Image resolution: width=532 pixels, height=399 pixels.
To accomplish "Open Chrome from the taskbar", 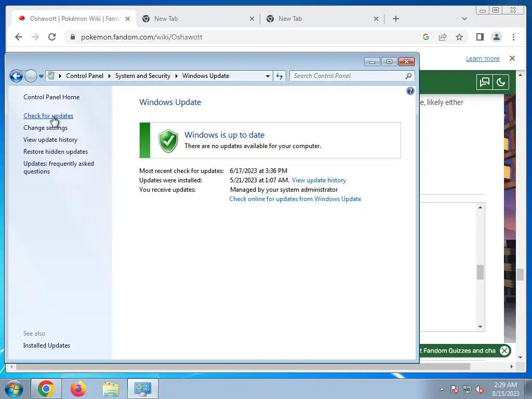I will tap(46, 389).
